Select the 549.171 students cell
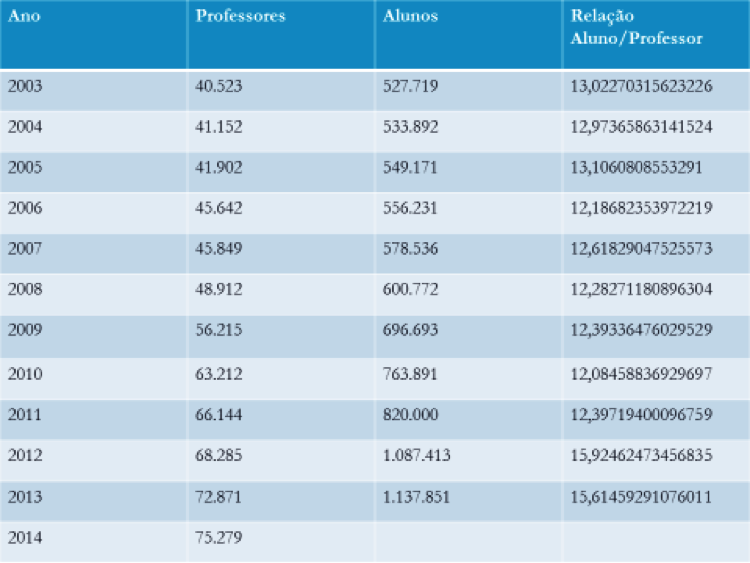 click(x=410, y=168)
